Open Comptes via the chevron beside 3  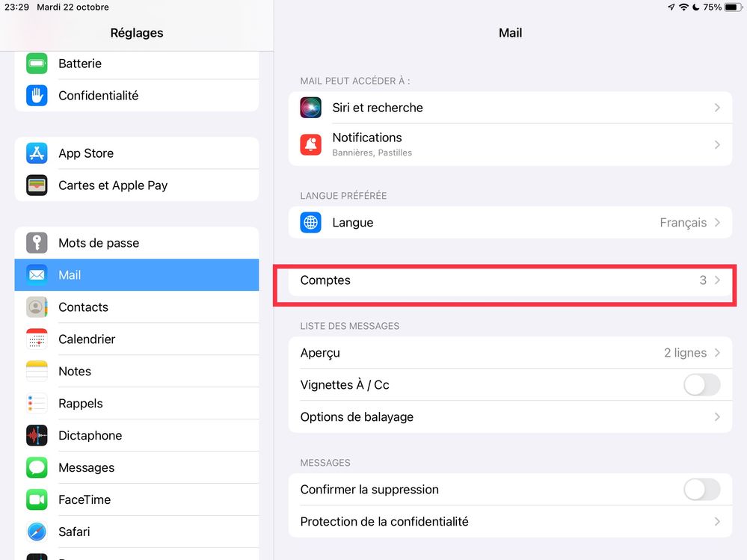(x=717, y=280)
